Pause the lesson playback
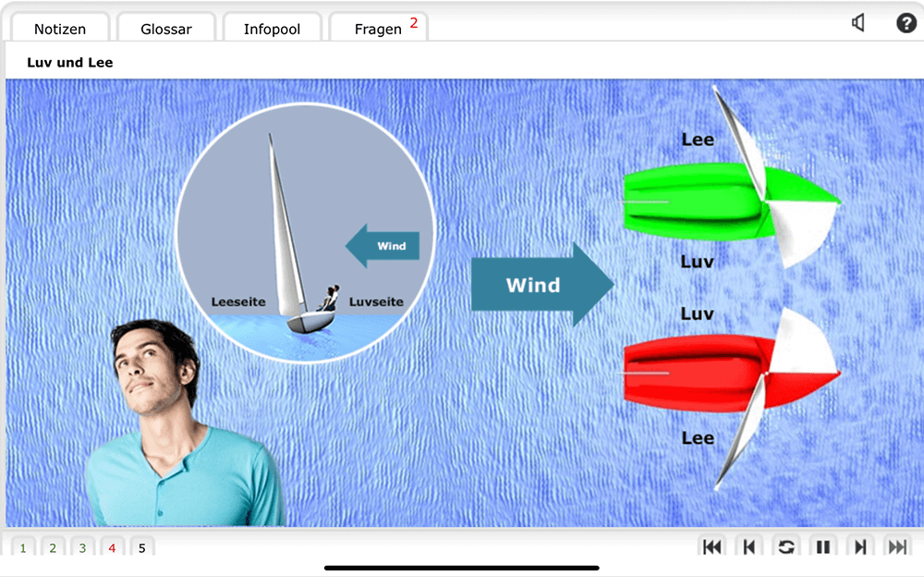Screen dimensions: 924x577 coord(823,546)
